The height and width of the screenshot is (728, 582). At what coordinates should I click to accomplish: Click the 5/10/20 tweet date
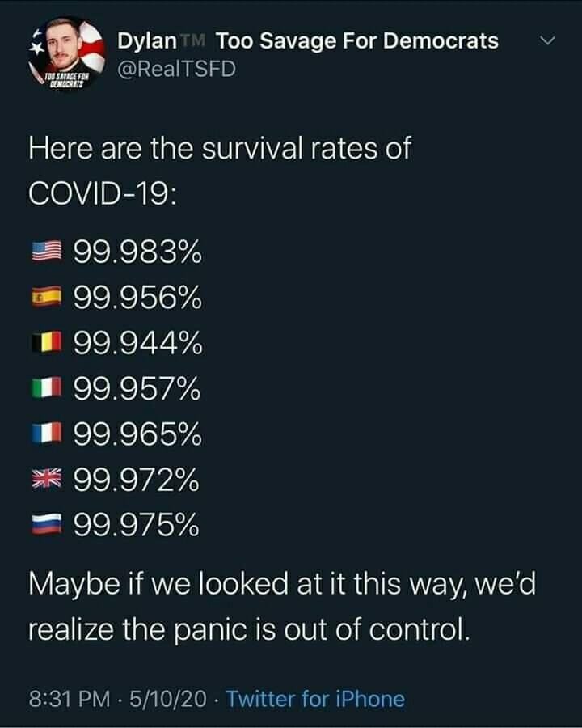click(167, 699)
